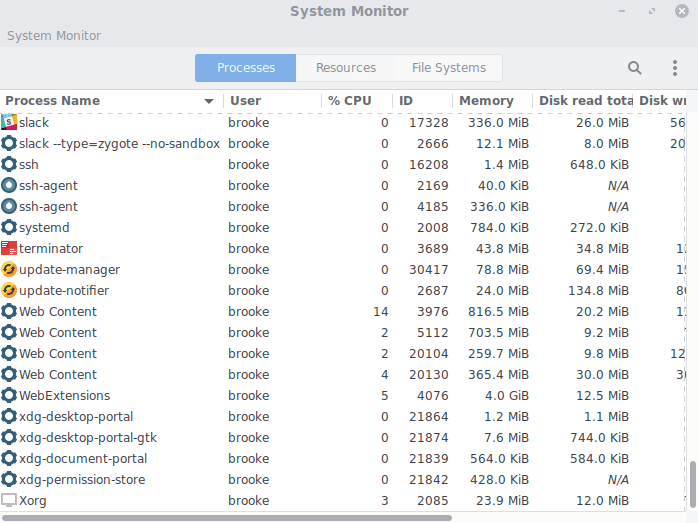The image size is (698, 523).
Task: Click the WebExtensions gear icon
Action: pos(9,395)
